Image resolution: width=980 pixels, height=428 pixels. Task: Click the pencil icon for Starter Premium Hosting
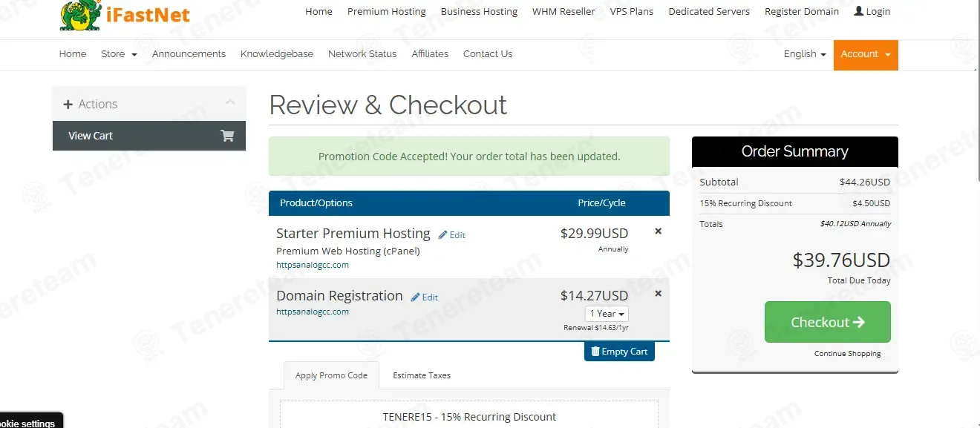point(443,234)
